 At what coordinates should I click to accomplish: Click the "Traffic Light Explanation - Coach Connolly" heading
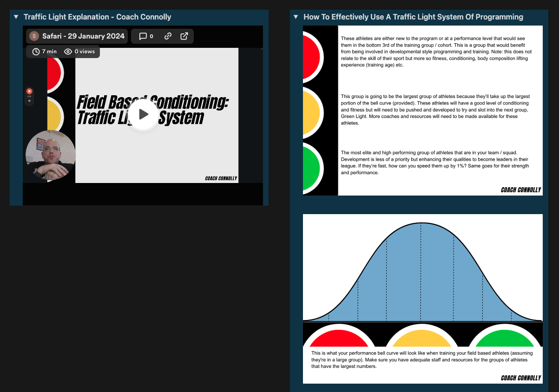coord(97,17)
